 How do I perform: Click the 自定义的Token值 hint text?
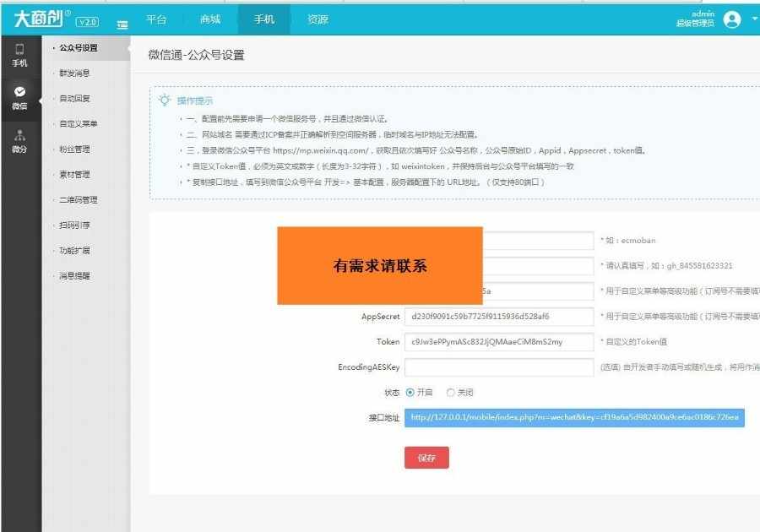[636, 342]
